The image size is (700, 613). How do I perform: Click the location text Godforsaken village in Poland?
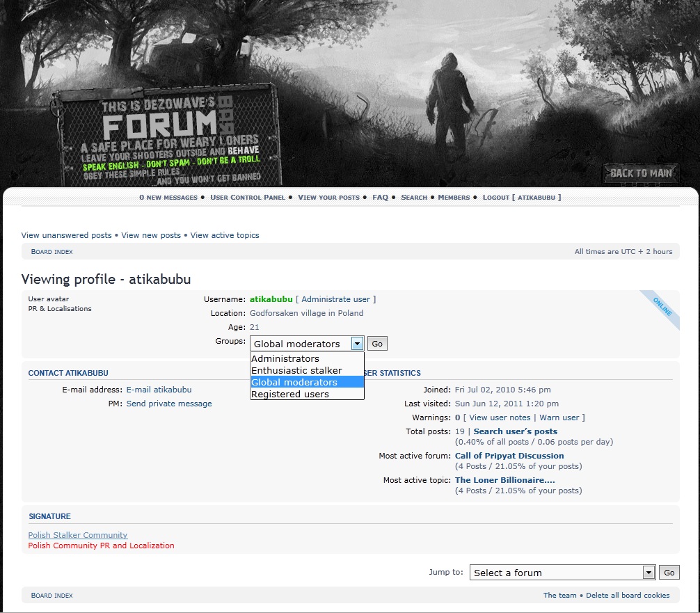coord(306,313)
